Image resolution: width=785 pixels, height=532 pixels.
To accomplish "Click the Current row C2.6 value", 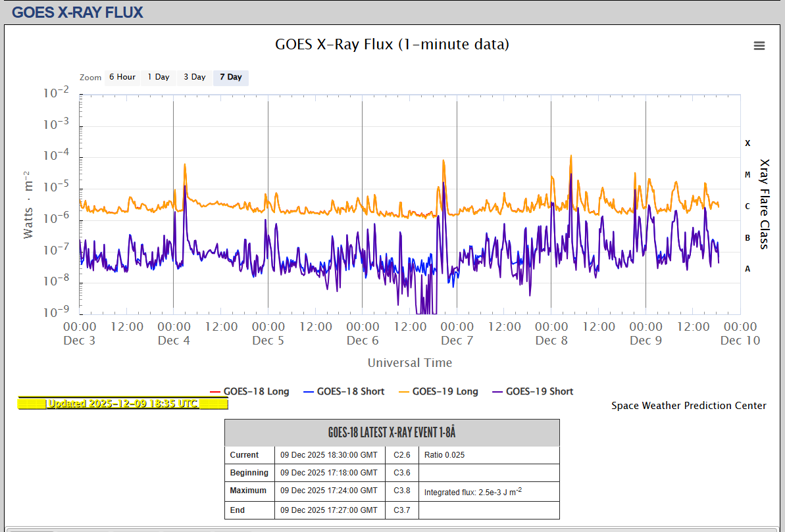I will (x=402, y=455).
